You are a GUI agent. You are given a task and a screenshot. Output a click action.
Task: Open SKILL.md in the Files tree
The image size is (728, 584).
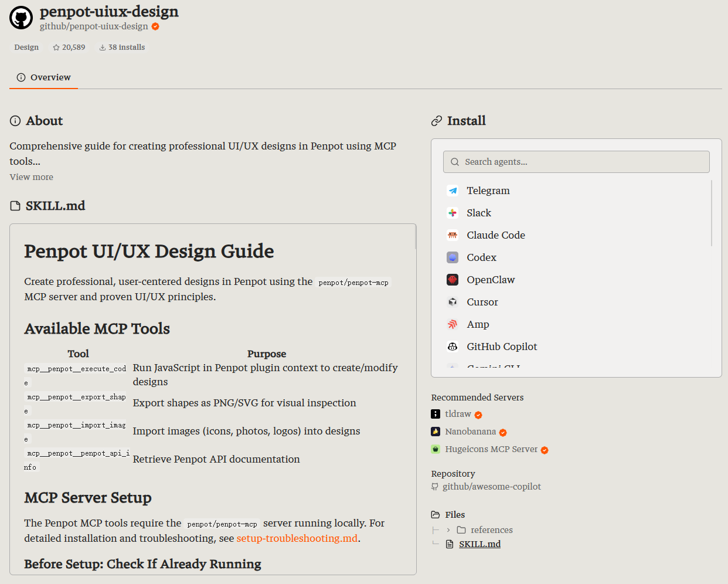479,544
